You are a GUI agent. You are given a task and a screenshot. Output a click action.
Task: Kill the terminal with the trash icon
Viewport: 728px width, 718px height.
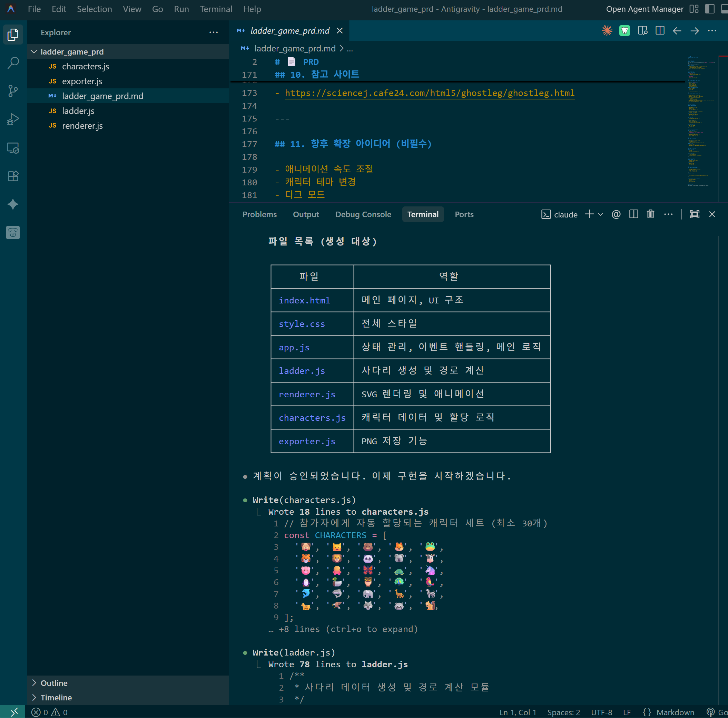pyautogui.click(x=650, y=214)
